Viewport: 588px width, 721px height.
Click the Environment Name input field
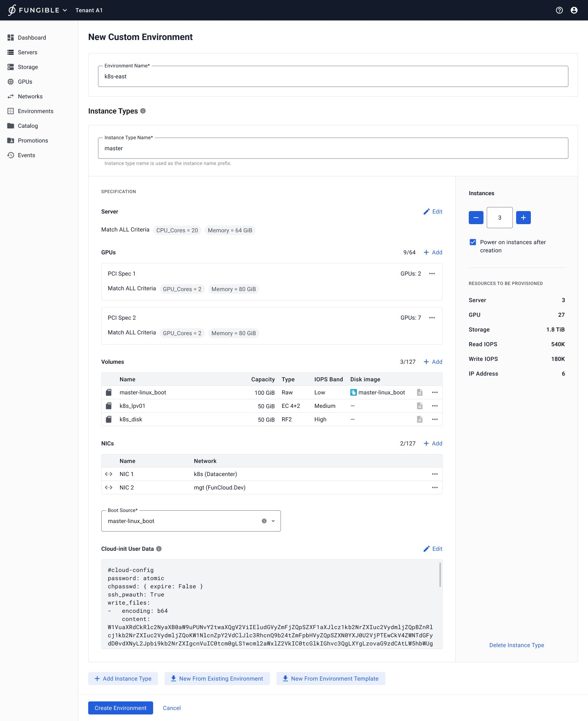point(333,77)
